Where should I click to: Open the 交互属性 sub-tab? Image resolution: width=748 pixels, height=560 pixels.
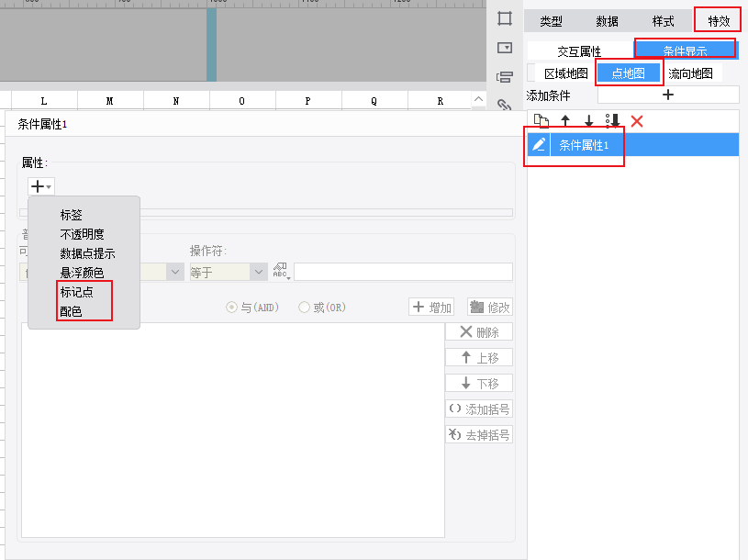click(579, 50)
